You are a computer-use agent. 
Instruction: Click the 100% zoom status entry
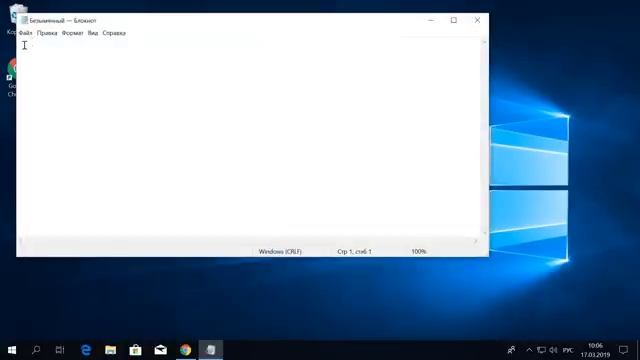(x=419, y=252)
